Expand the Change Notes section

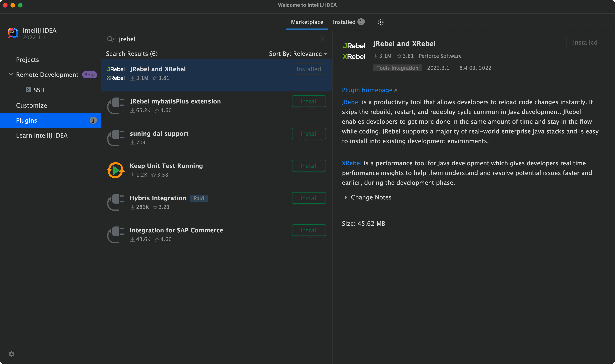point(346,197)
